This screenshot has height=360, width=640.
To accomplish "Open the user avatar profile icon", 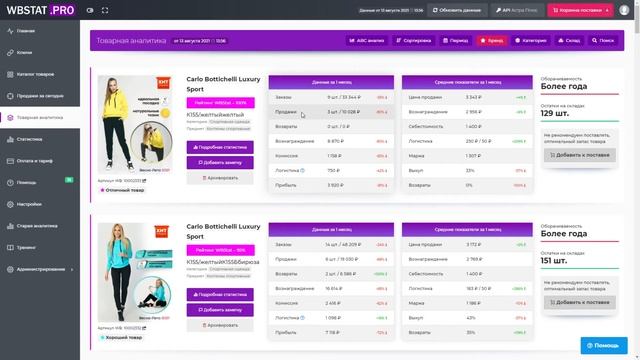I will pos(624,10).
